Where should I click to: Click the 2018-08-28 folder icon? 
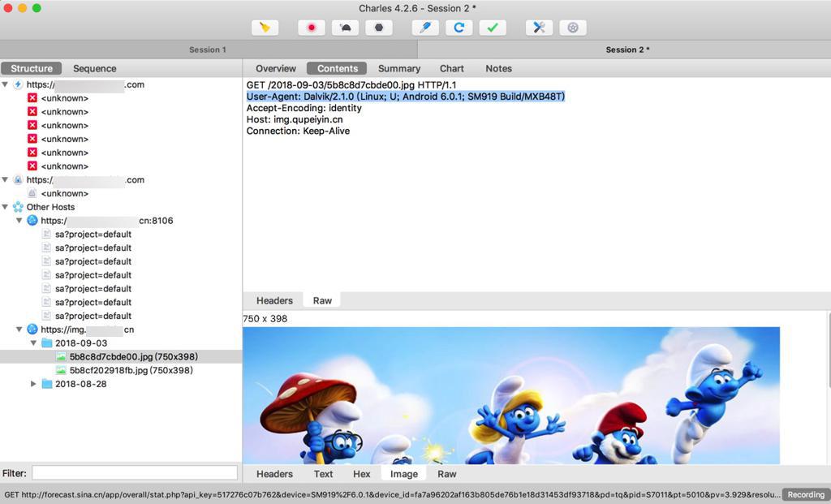point(46,384)
